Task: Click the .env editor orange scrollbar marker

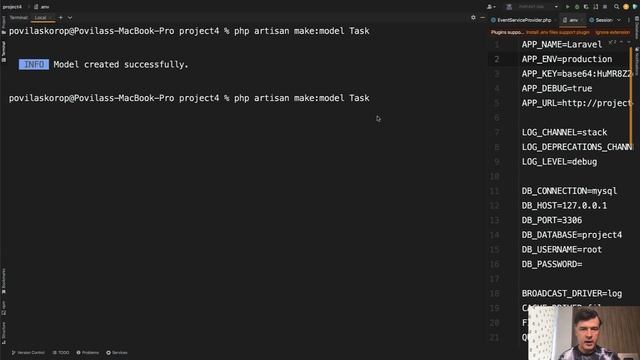Action: pyautogui.click(x=631, y=97)
